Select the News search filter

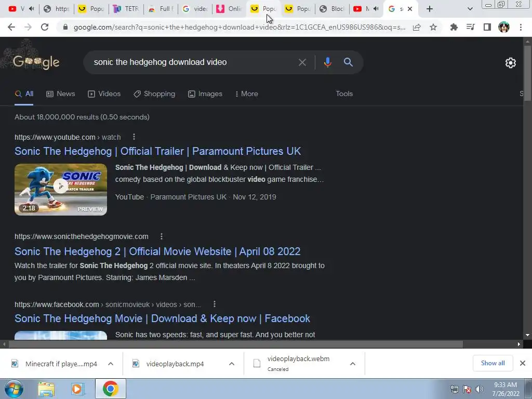60,94
